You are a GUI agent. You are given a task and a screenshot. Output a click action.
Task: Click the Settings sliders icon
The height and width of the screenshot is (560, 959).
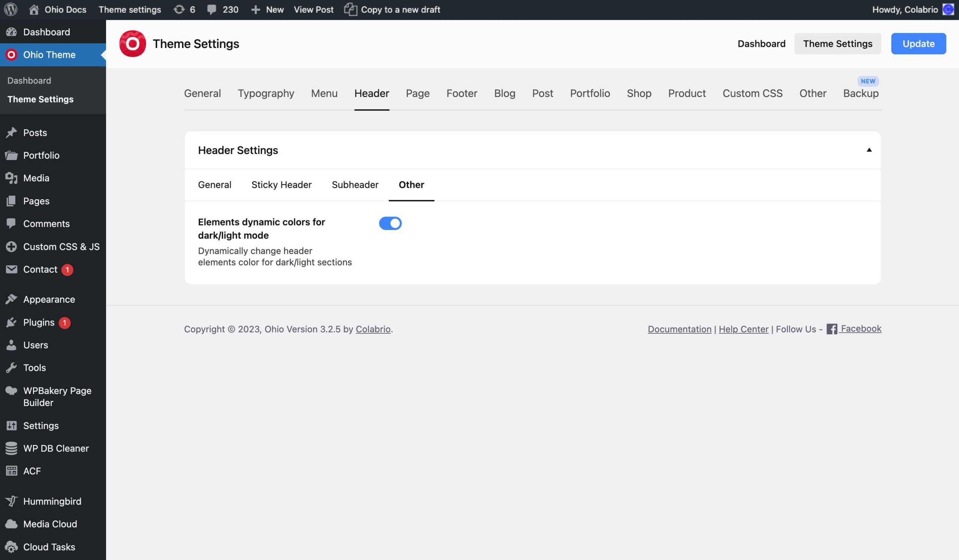pos(11,425)
